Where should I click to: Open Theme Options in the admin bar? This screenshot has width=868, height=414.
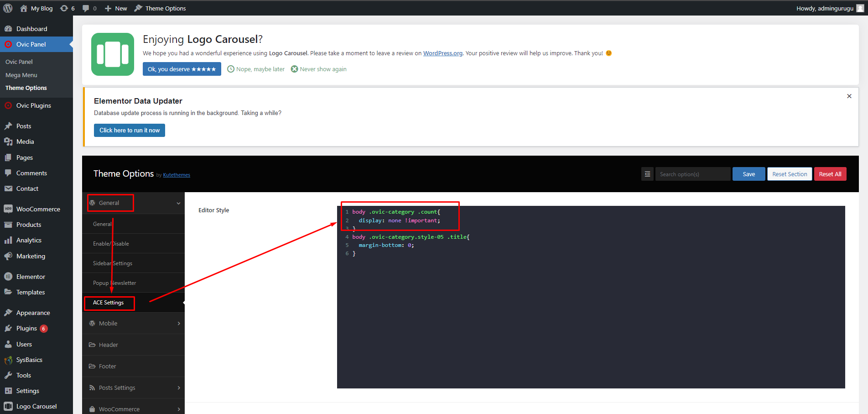160,8
